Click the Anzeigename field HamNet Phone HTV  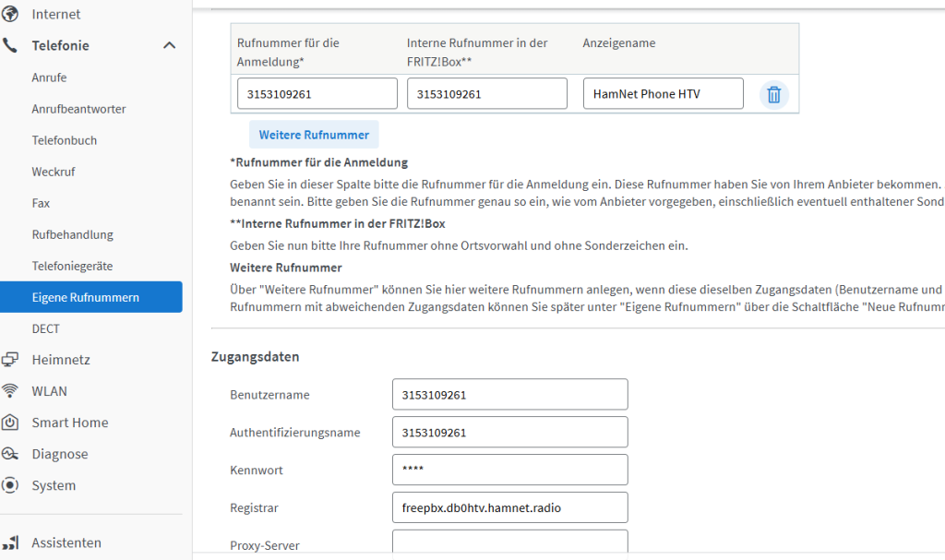click(x=663, y=93)
